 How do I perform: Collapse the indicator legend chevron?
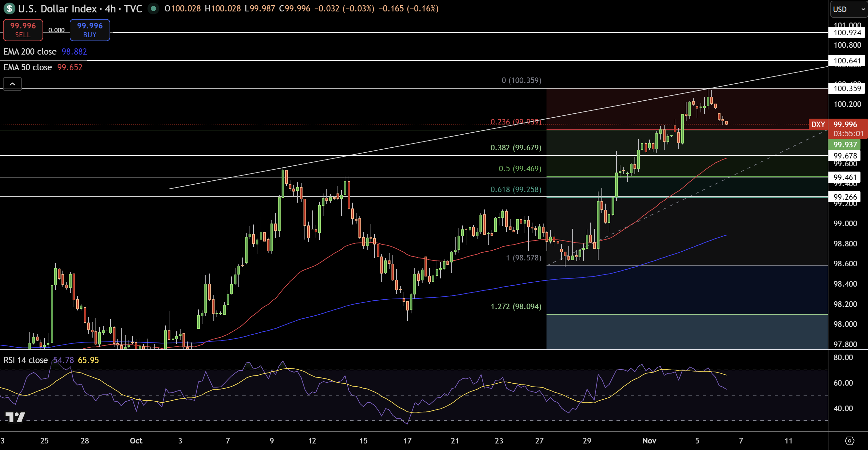[x=12, y=84]
